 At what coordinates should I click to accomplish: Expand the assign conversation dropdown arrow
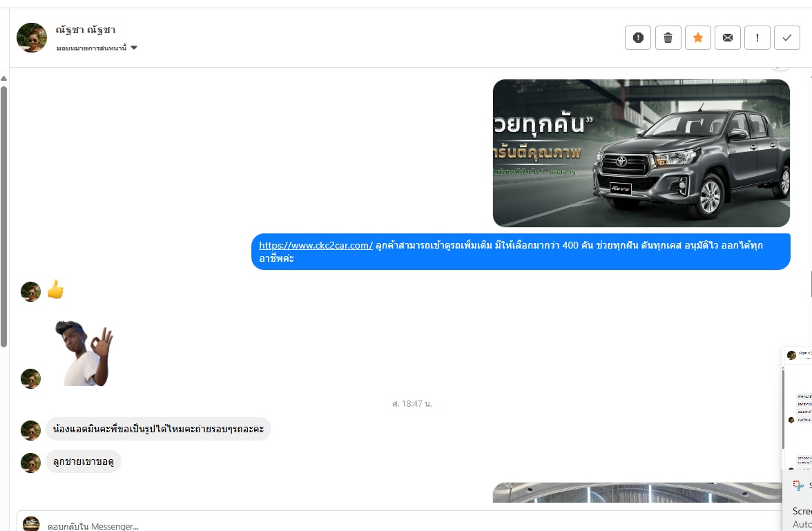pos(134,48)
